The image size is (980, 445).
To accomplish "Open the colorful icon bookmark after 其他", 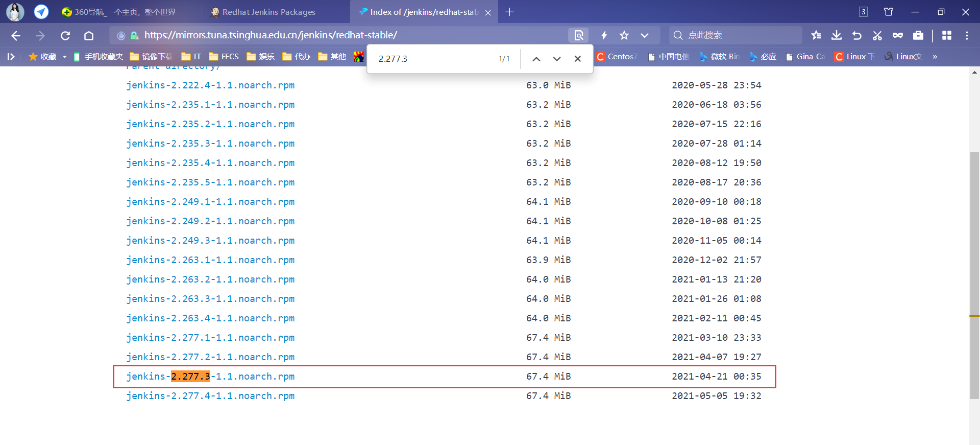I will pos(359,57).
